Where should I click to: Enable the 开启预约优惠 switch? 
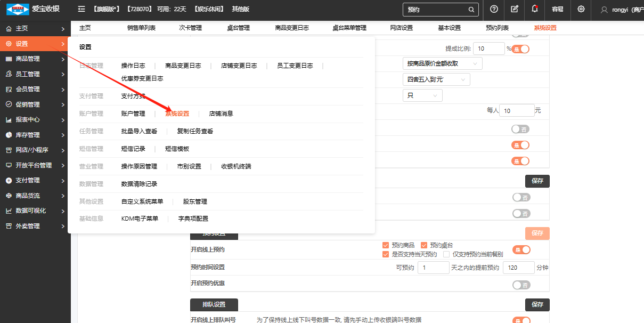pyautogui.click(x=521, y=285)
